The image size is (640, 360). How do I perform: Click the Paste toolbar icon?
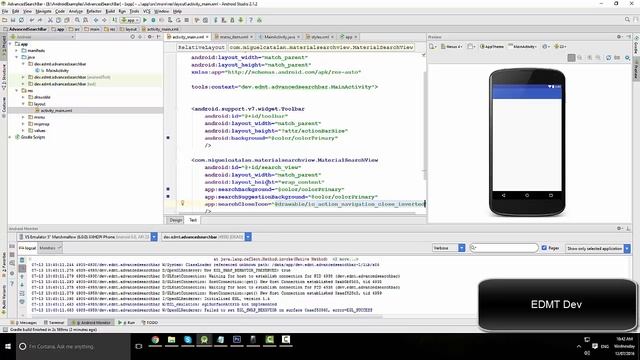[67, 20]
